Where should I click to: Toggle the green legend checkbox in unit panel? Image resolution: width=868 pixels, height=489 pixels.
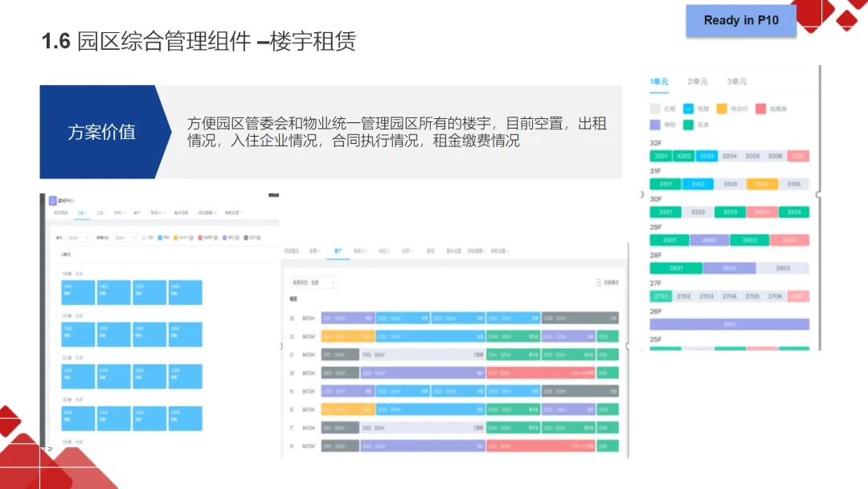pos(688,125)
